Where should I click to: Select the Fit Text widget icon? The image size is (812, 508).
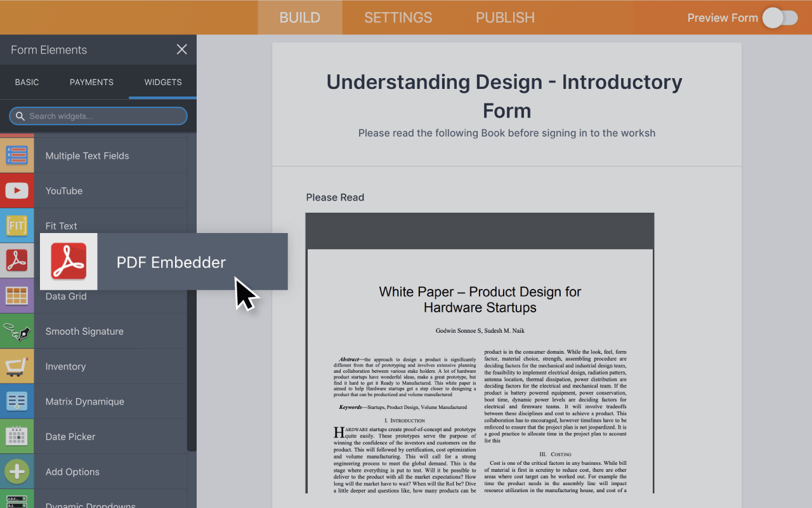[x=17, y=225]
